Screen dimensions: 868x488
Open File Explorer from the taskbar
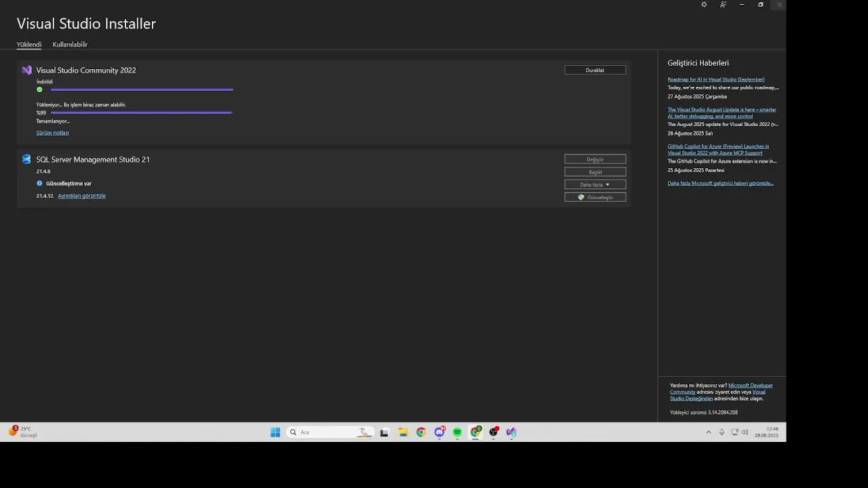pyautogui.click(x=403, y=432)
